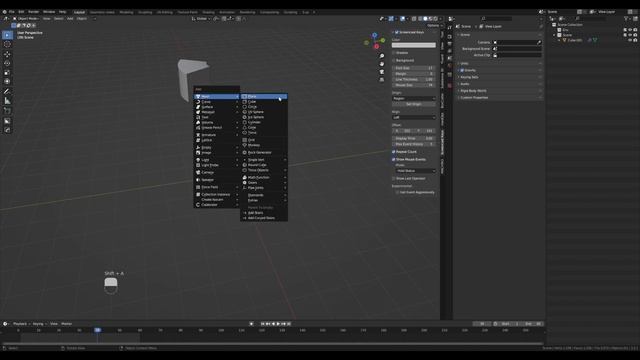
Task: Click the viewport zoom magnifier icon
Action: [x=382, y=56]
